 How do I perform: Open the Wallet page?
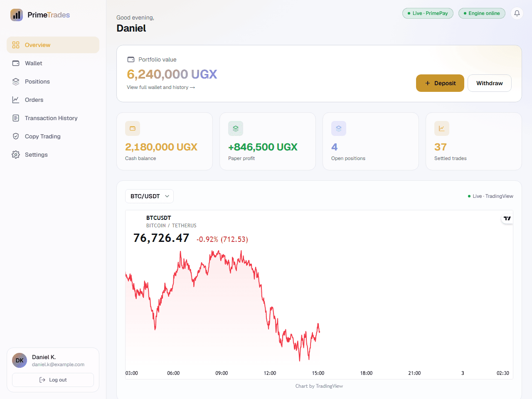pos(53,63)
